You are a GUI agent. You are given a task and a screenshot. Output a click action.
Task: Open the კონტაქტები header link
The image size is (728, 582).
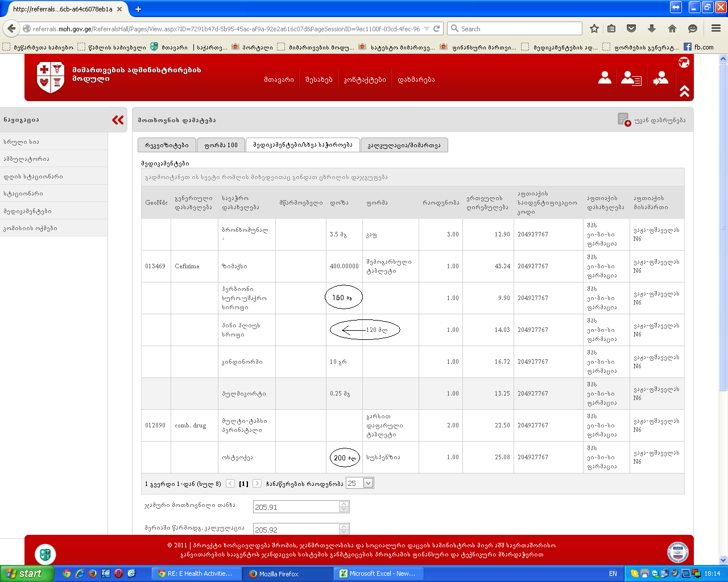tap(365, 80)
